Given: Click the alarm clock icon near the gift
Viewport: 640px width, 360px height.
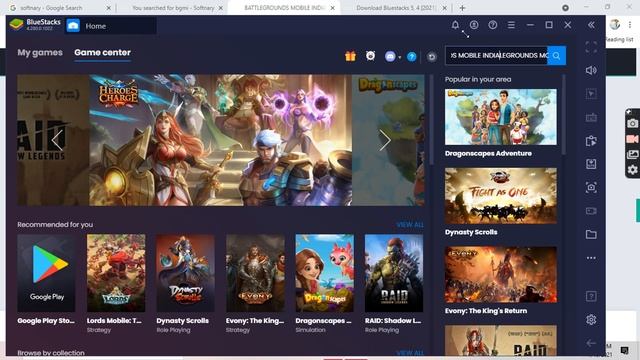Looking at the screenshot, I should coord(370,56).
